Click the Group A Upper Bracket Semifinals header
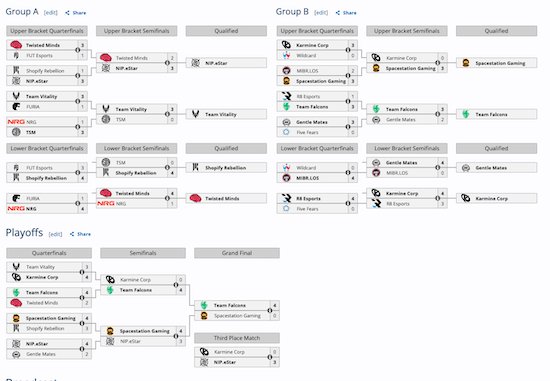This screenshot has height=381, width=550. [x=136, y=31]
